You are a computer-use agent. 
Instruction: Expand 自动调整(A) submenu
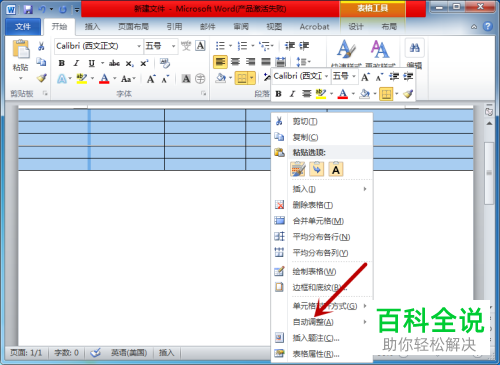(x=322, y=322)
